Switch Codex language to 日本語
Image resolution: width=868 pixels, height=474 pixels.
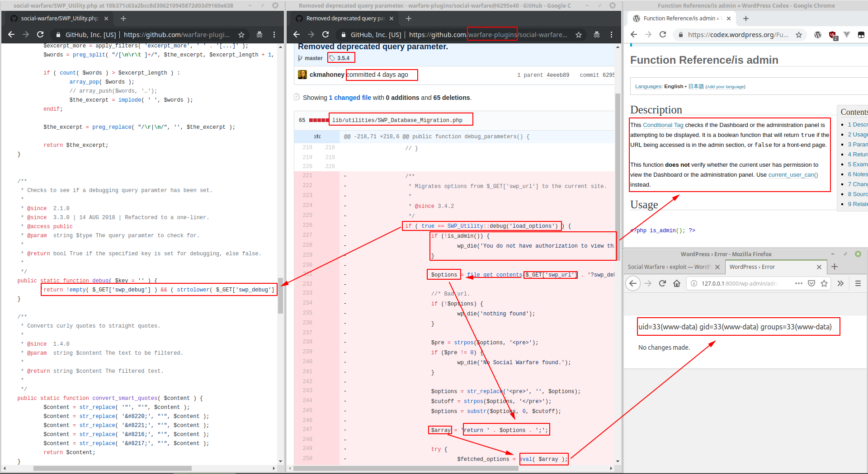pos(696,86)
